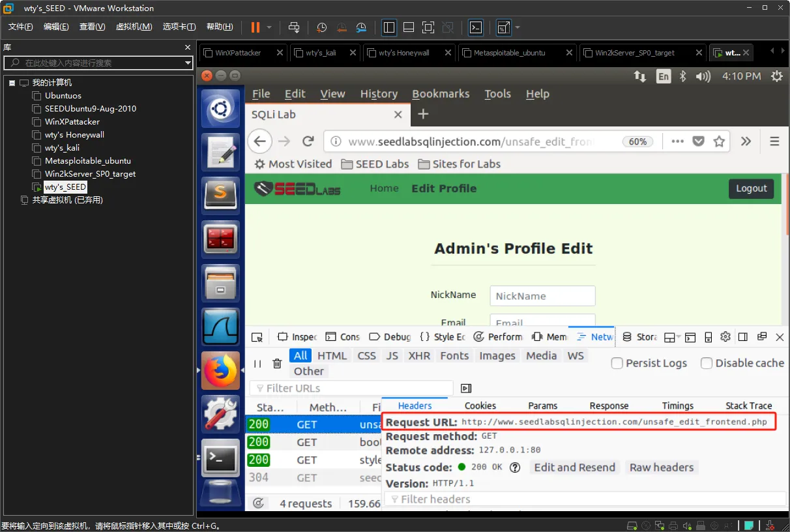This screenshot has width=790, height=532.
Task: Click the Logout button
Action: click(751, 188)
